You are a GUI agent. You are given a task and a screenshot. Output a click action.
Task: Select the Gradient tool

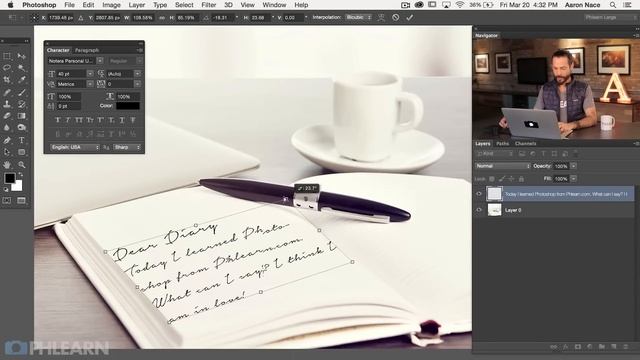[x=22, y=116]
